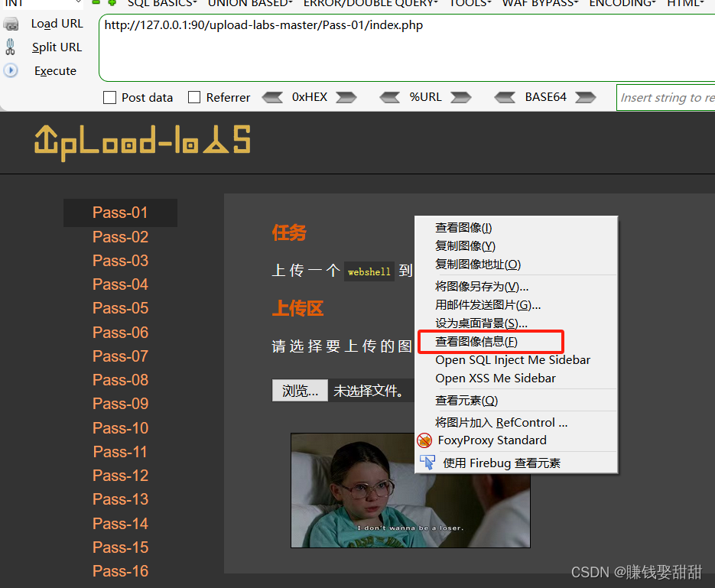Click the Load URL button

coord(57,24)
